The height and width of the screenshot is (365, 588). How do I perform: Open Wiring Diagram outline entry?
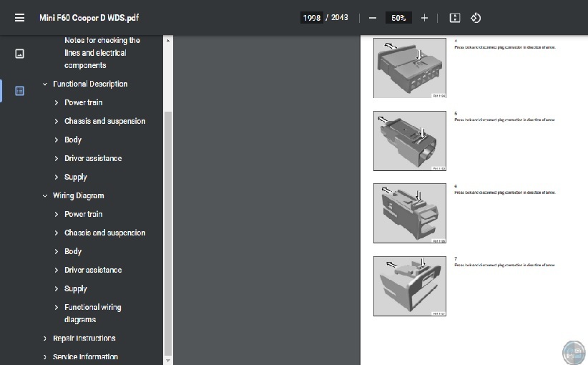[79, 196]
